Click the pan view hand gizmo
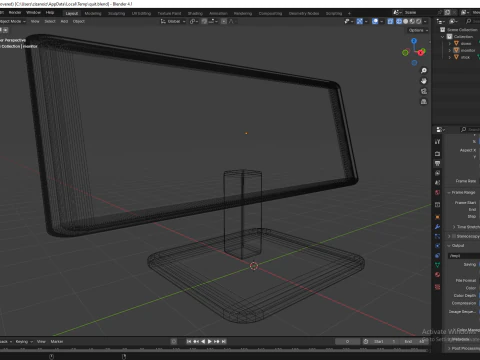Screen dimensions: 480x360 (424, 81)
